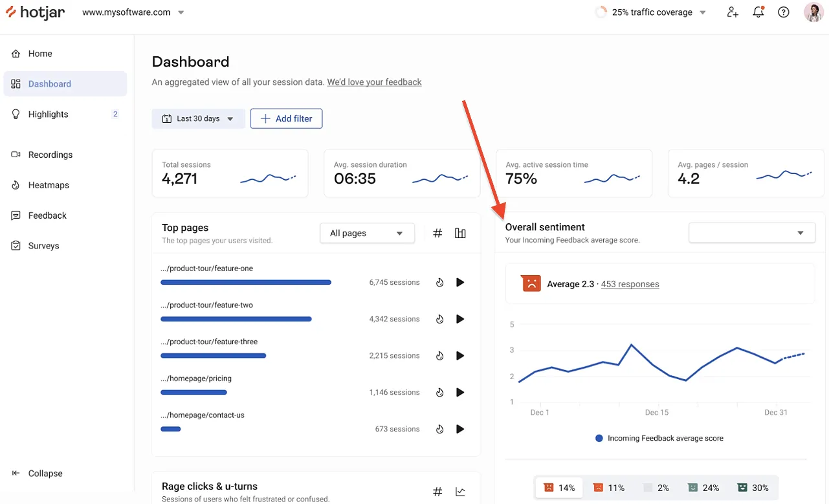
Task: Click the Add filter button
Action: click(286, 118)
